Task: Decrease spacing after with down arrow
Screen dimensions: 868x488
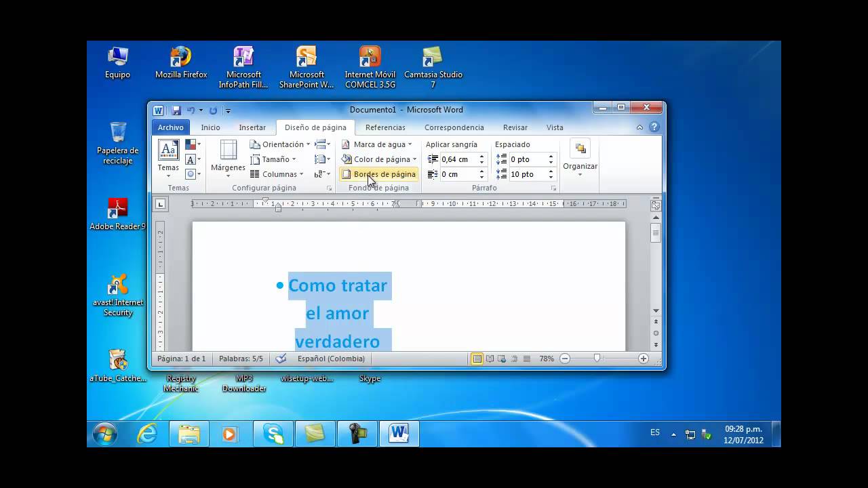Action: pos(551,178)
